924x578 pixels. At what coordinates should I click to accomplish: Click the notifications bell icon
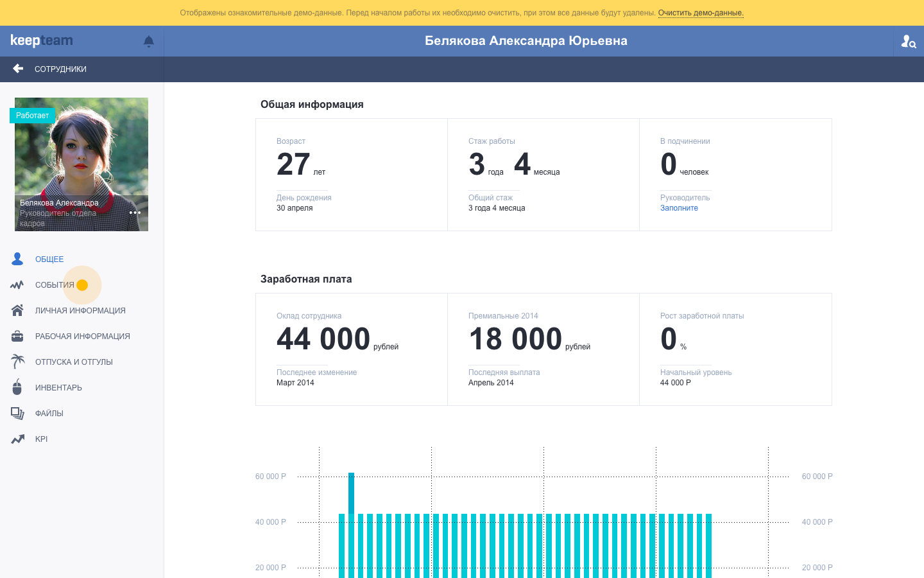(x=149, y=41)
